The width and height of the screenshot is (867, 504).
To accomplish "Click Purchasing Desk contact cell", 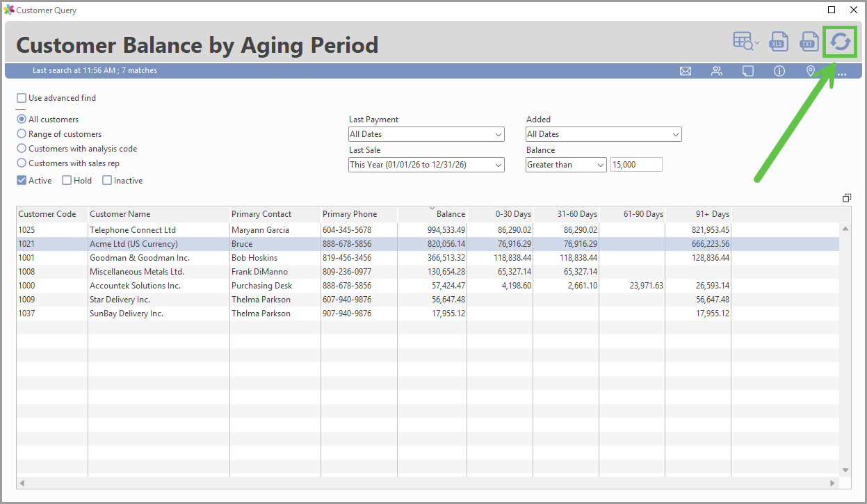I will [x=275, y=286].
